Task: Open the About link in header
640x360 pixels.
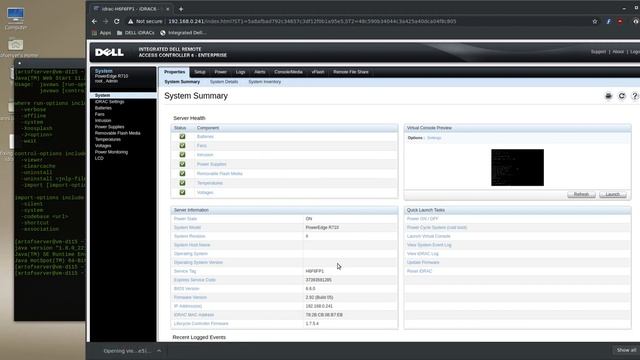Action: 618,52
